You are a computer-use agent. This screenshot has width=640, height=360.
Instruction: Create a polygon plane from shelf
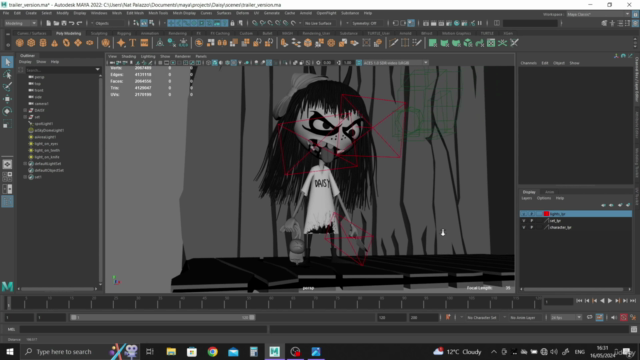(x=78, y=43)
